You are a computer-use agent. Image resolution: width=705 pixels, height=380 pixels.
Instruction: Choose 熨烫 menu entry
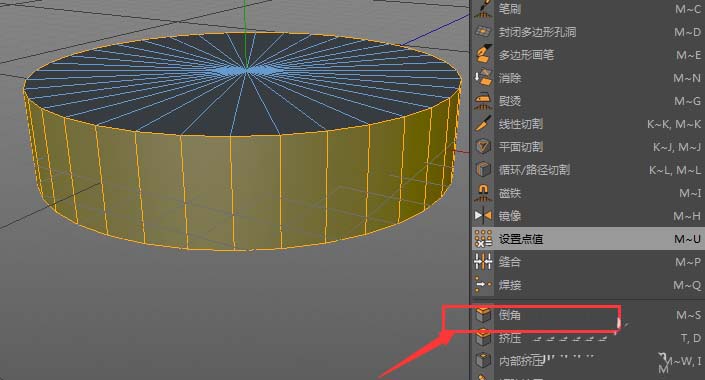(588, 101)
